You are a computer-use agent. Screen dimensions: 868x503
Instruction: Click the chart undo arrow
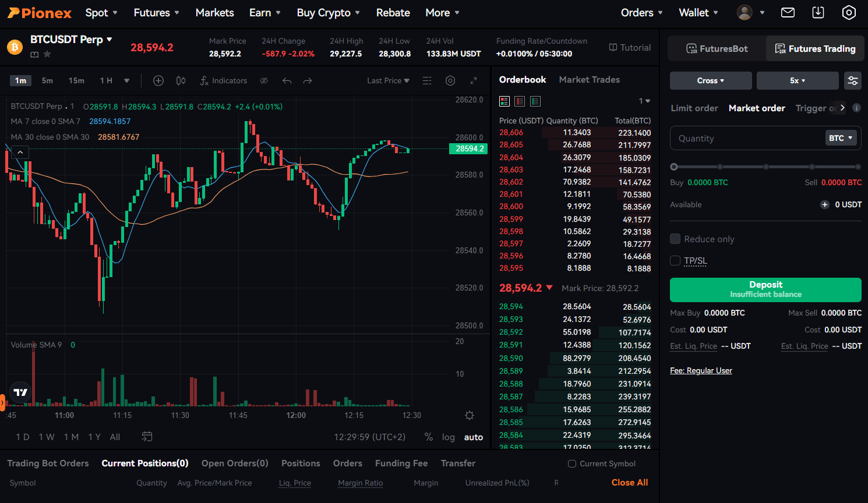click(x=287, y=81)
